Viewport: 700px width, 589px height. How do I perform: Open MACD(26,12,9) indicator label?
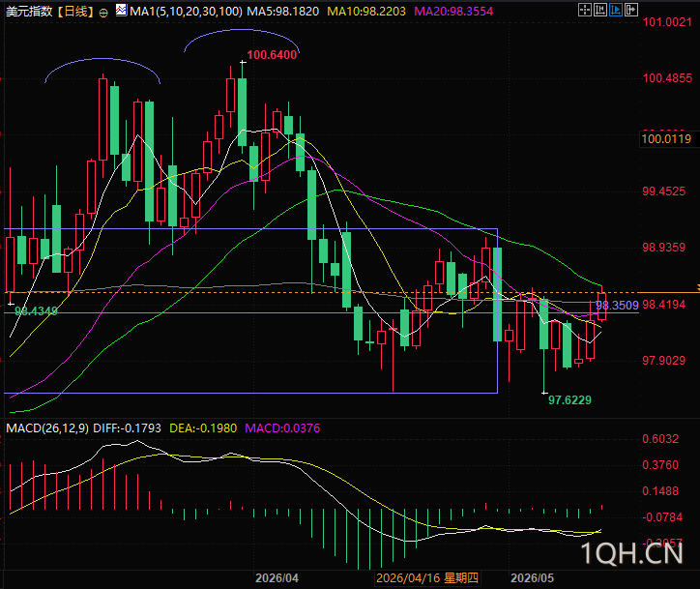47,428
